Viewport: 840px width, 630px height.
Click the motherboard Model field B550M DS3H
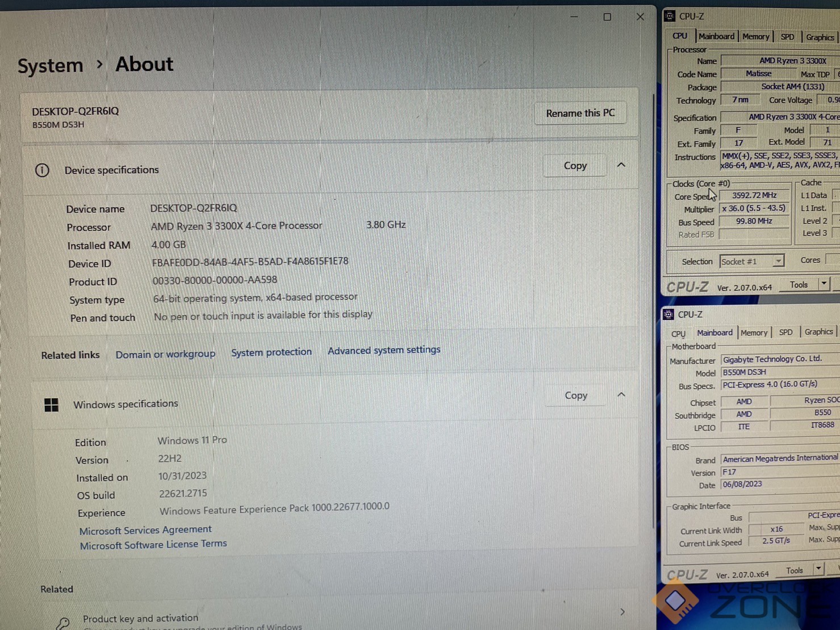[780, 372]
